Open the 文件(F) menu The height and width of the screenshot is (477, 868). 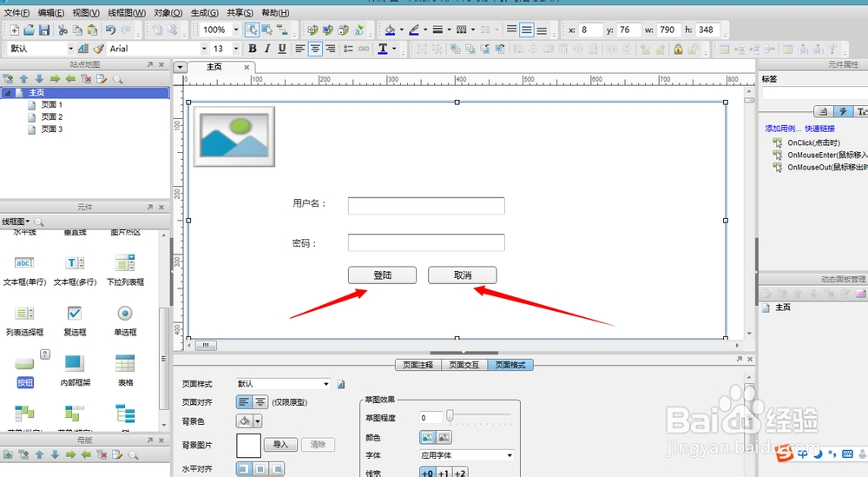click(16, 12)
